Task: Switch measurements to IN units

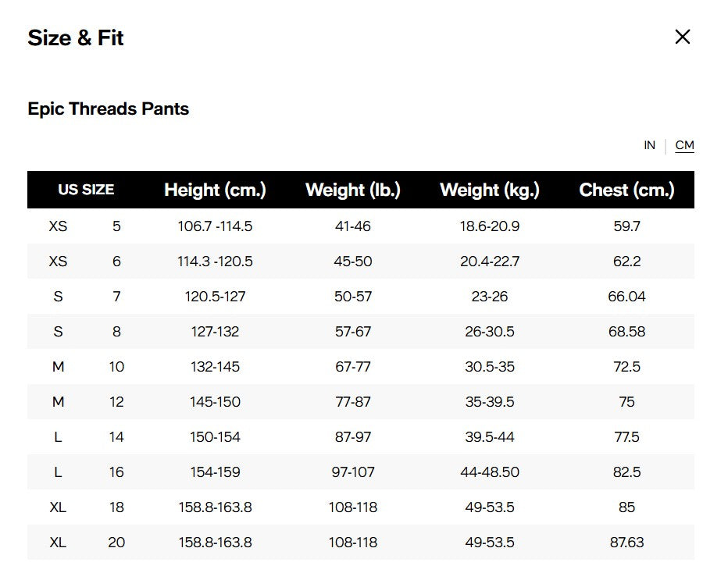Action: (649, 145)
